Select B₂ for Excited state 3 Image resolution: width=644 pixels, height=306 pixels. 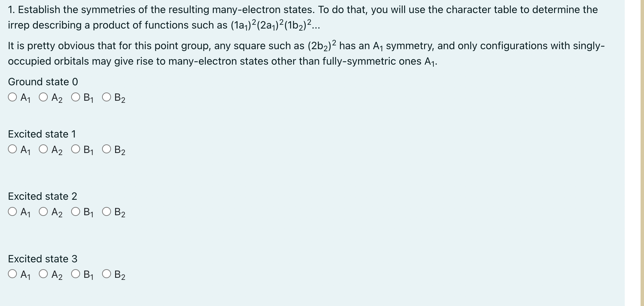pos(106,274)
